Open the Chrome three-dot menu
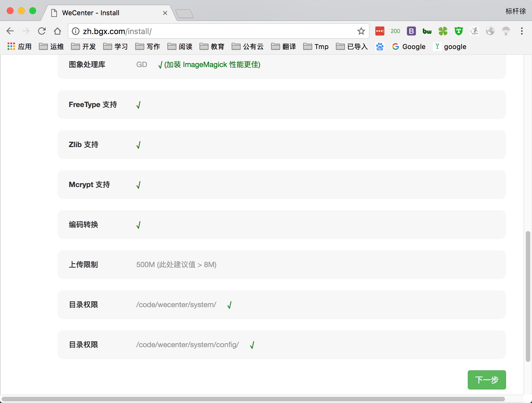Screen dimensions: 532x403 click(x=522, y=31)
